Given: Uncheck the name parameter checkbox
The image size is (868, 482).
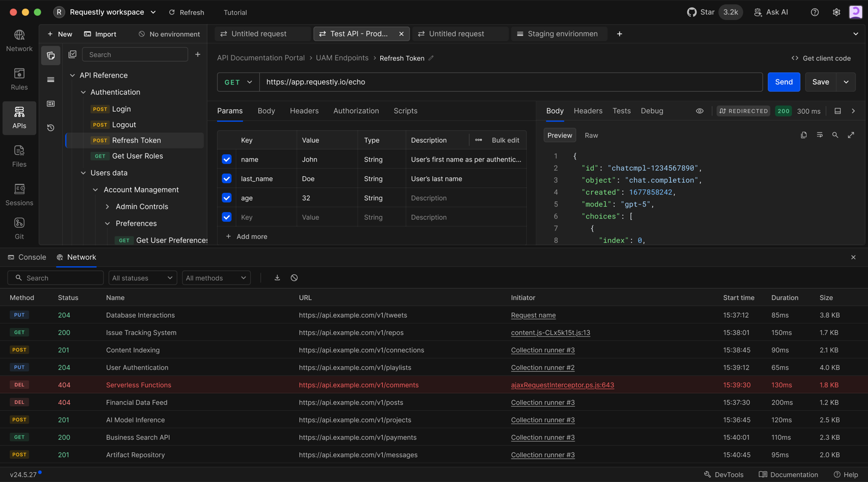Looking at the screenshot, I should tap(227, 159).
